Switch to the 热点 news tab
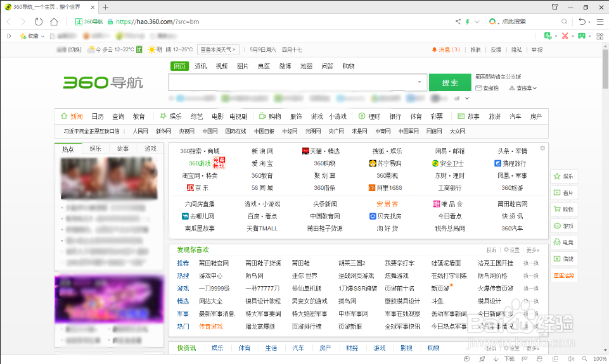609x364 pixels. pos(68,149)
